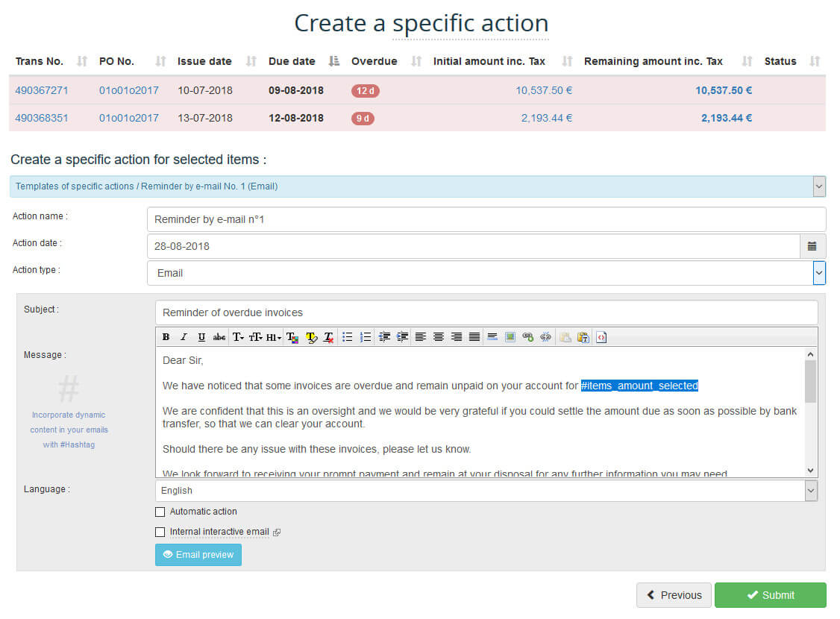This screenshot has height=619, width=840.
Task: Apply italic formatting in editor toolbar
Action: pyautogui.click(x=184, y=337)
